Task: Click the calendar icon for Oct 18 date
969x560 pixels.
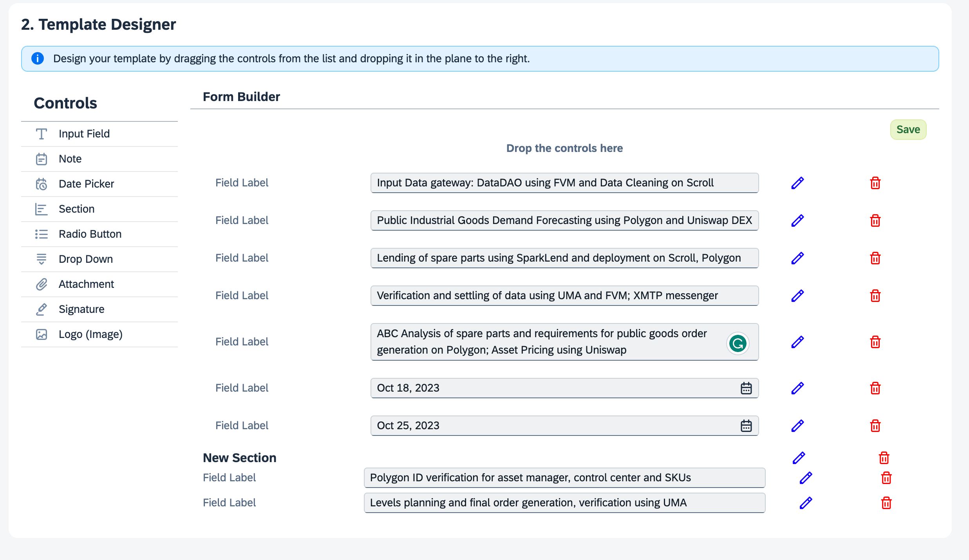Action: click(x=746, y=388)
